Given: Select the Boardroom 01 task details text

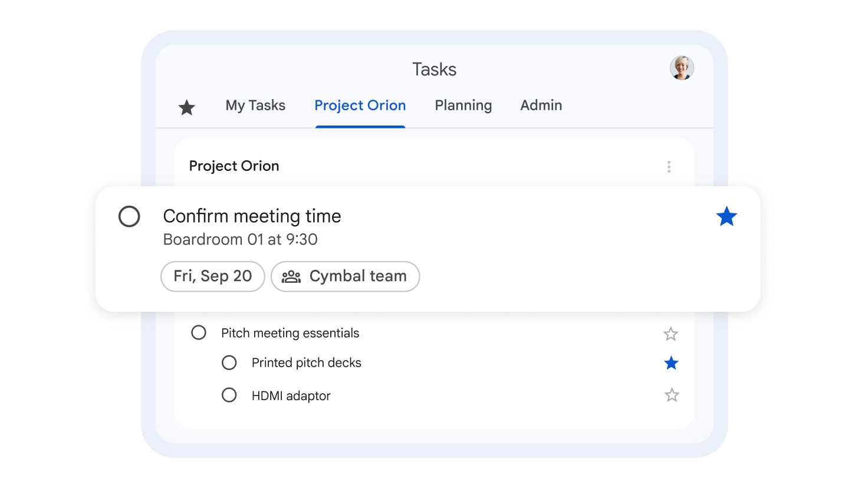Looking at the screenshot, I should (x=240, y=239).
